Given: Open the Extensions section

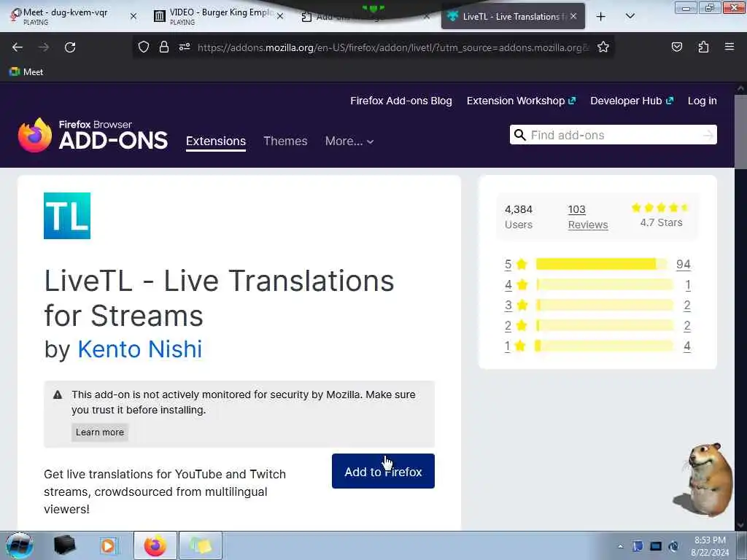Looking at the screenshot, I should tap(216, 141).
